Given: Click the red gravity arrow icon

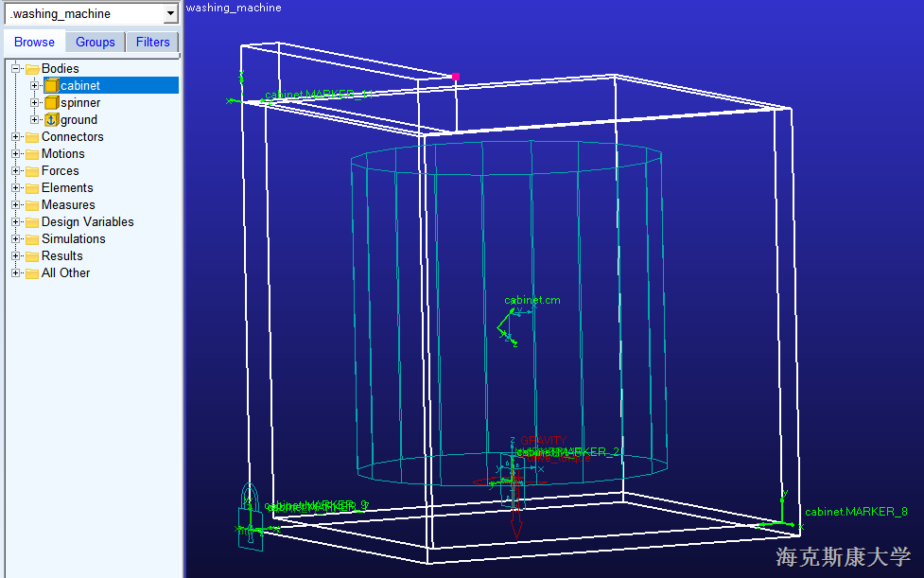Looking at the screenshot, I should click(515, 511).
